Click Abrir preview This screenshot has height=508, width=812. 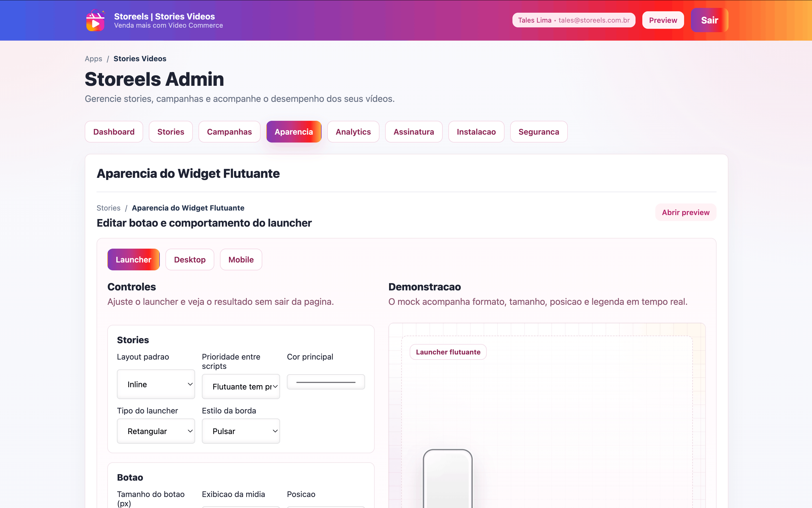pos(686,212)
